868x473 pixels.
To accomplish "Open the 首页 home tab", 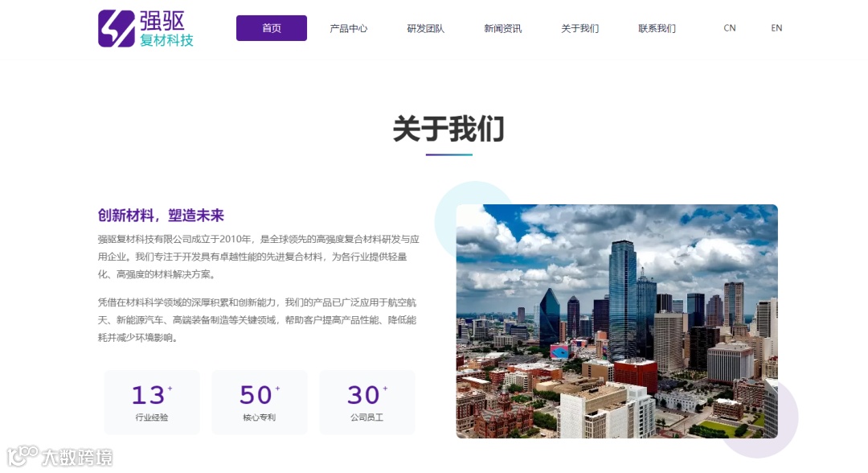I will [x=272, y=28].
